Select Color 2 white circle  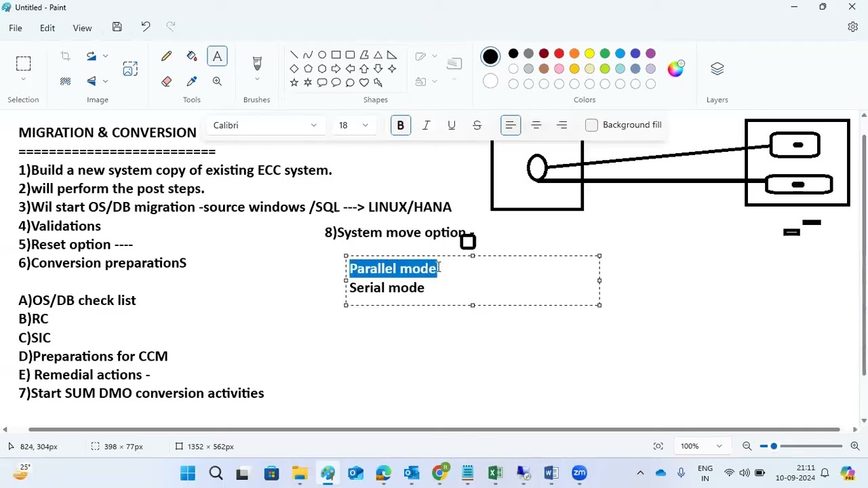tap(490, 81)
